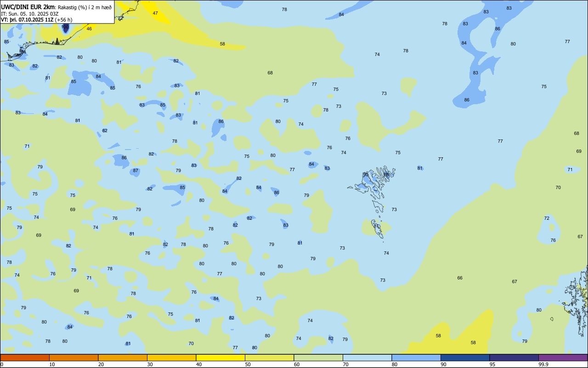Click the map value 87

pyautogui.click(x=136, y=171)
